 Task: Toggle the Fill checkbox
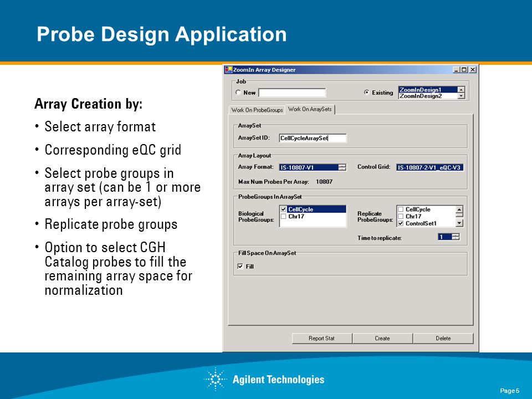click(x=240, y=267)
